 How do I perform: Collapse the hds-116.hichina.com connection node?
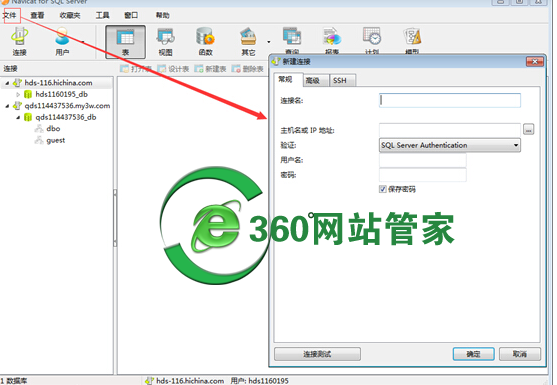tap(7, 83)
